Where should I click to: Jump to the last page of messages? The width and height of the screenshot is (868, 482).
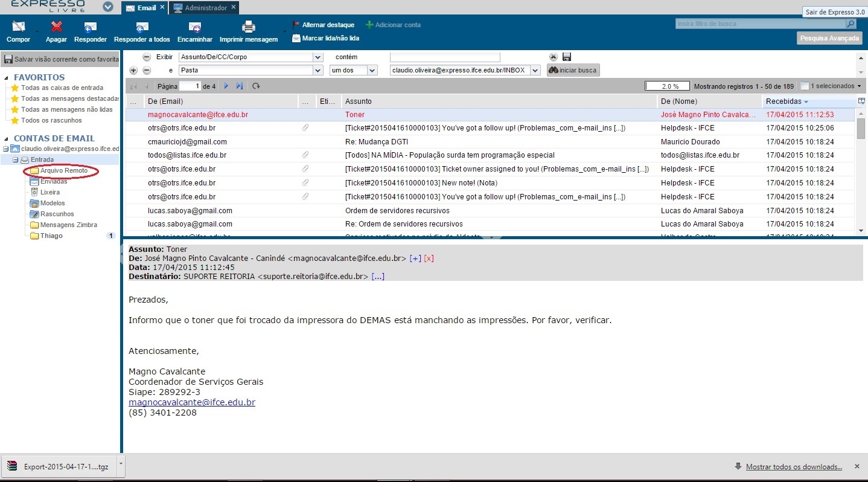[240, 86]
